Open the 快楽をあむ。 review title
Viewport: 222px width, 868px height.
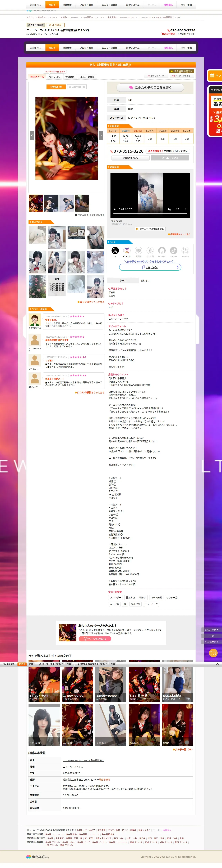[x=51, y=320]
